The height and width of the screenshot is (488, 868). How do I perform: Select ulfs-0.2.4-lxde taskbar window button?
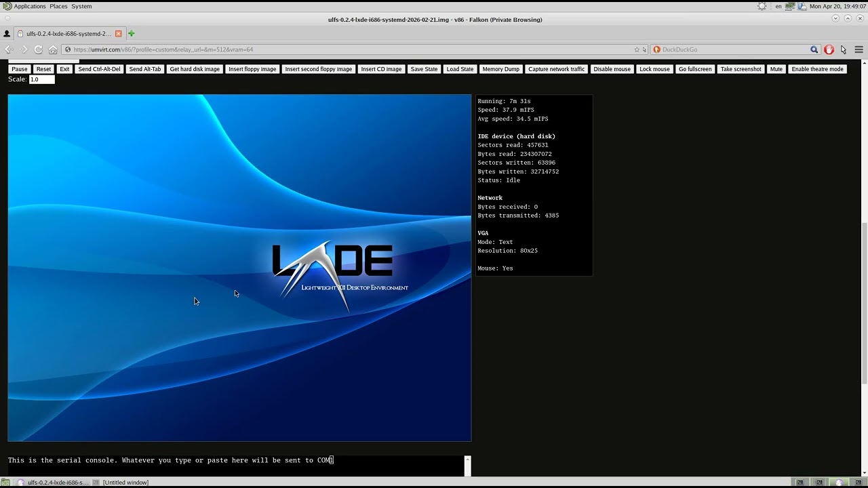tap(53, 483)
